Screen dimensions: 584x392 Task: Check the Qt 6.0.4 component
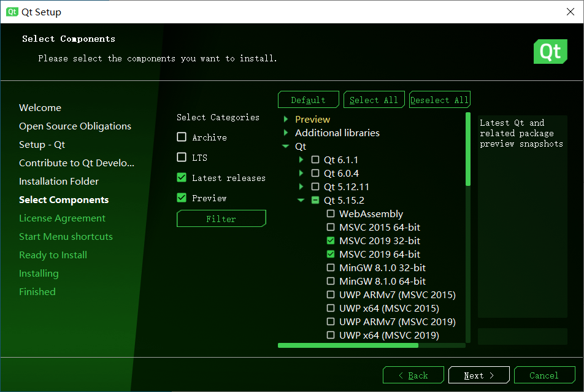315,173
